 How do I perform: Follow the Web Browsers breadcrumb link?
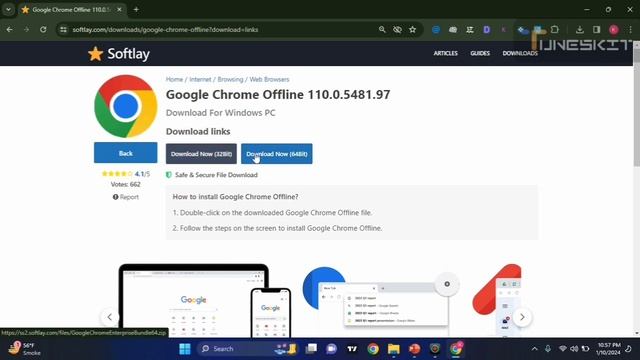269,79
